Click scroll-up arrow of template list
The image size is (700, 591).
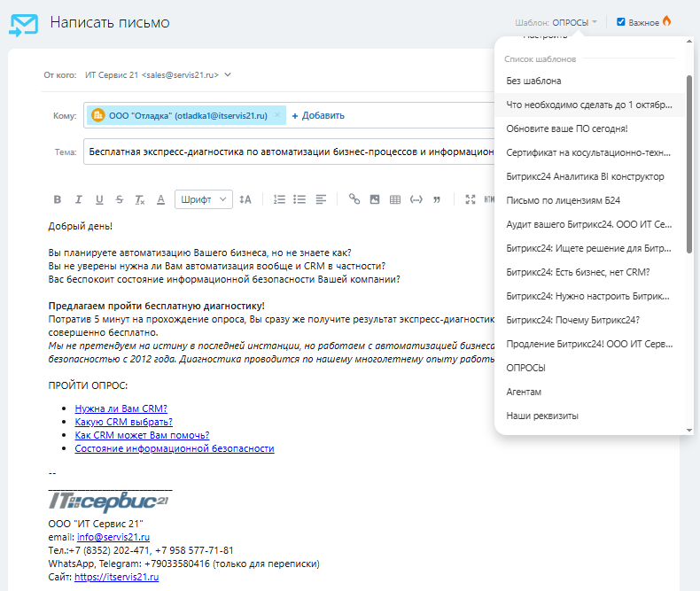689,42
